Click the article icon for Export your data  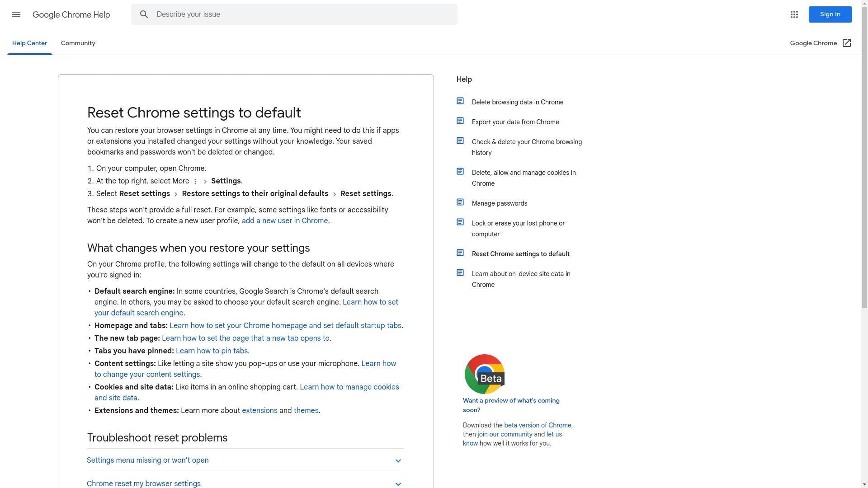[460, 121]
